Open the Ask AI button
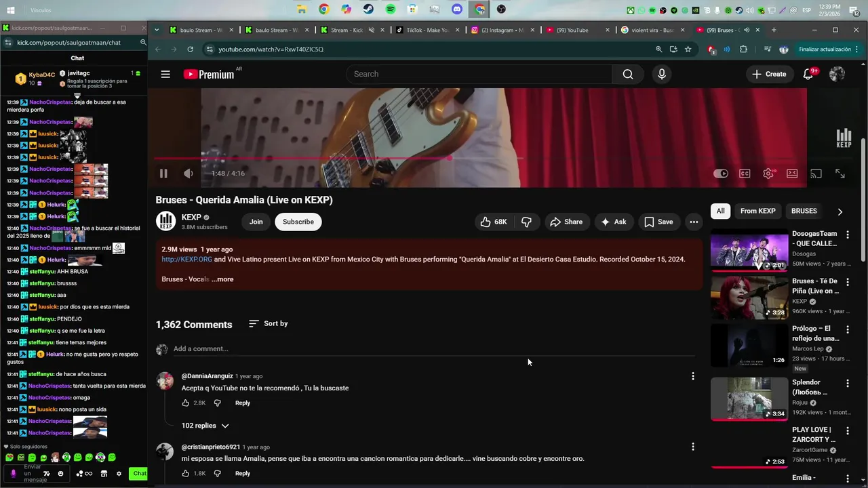868x488 pixels. [x=613, y=222]
